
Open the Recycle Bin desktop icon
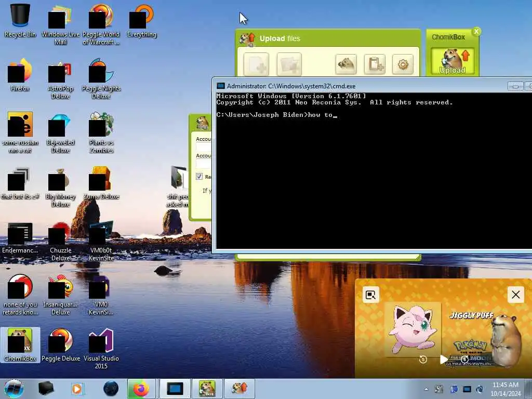point(20,20)
